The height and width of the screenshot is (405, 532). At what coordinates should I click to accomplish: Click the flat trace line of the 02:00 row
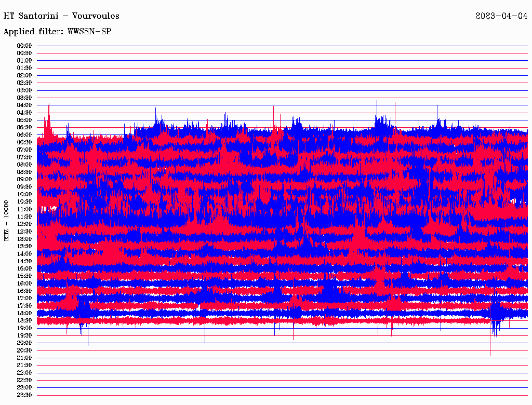point(281,75)
